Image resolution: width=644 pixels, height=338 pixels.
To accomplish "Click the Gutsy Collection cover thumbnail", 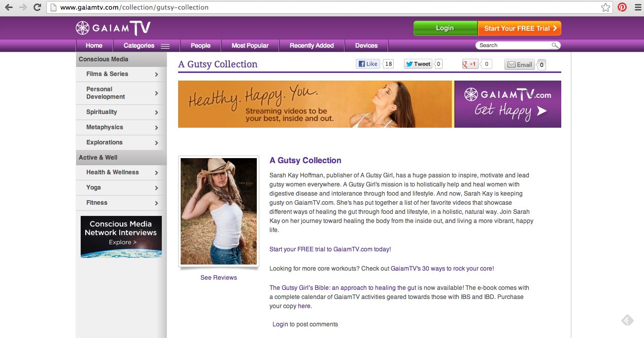I will pyautogui.click(x=218, y=211).
